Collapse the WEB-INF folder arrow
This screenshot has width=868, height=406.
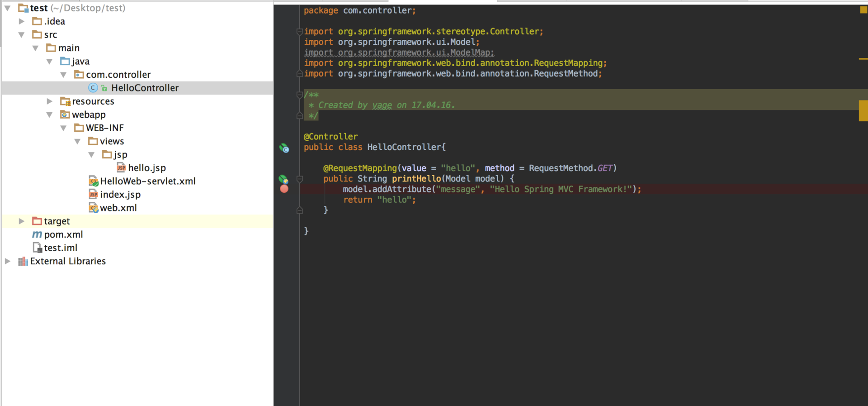pos(63,128)
